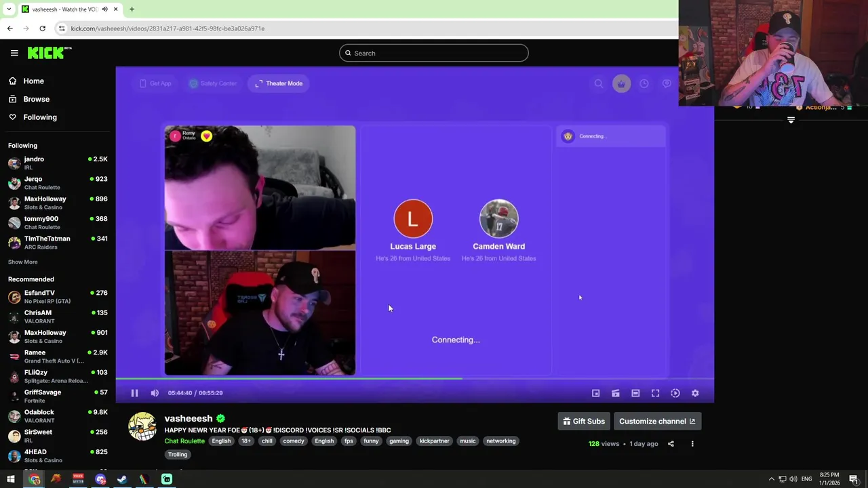Viewport: 868px width, 488px height.
Task: Open jandro's followed channel
Action: point(58,163)
